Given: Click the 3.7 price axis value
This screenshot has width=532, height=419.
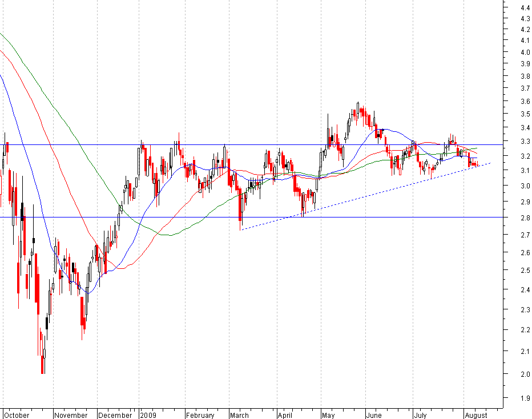Looking at the screenshot, I should click(525, 88).
